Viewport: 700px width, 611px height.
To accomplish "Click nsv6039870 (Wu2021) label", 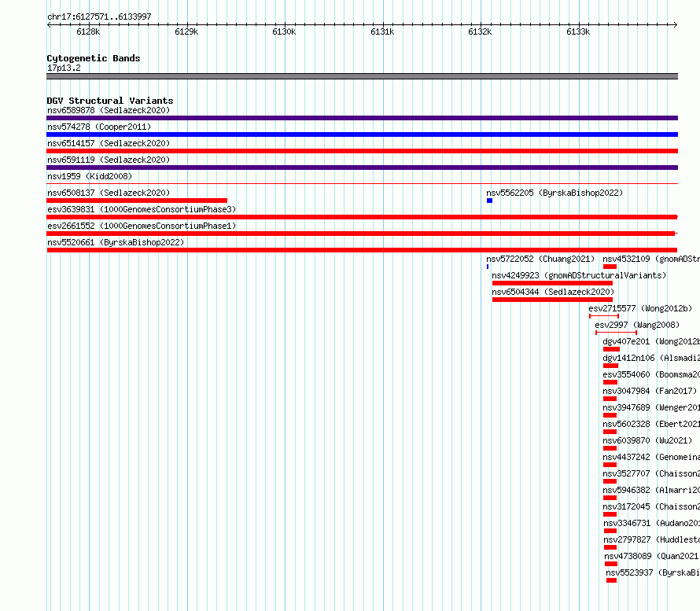I will point(647,440).
